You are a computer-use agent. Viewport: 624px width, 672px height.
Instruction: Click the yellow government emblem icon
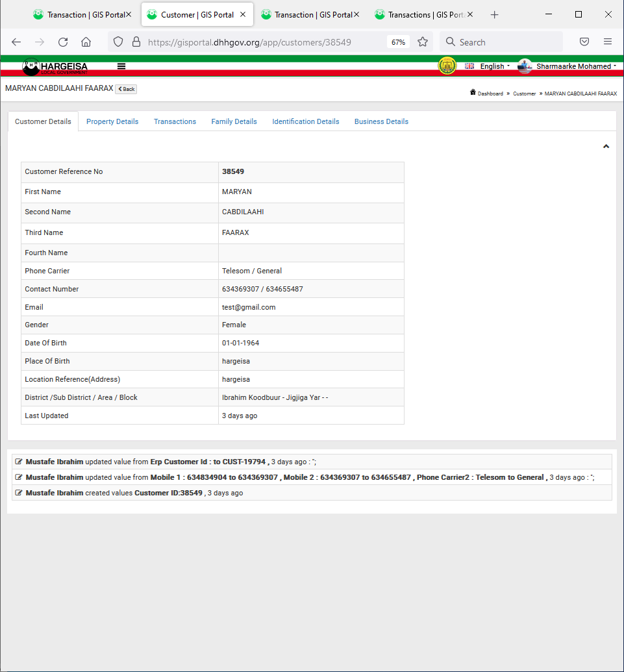click(x=447, y=66)
